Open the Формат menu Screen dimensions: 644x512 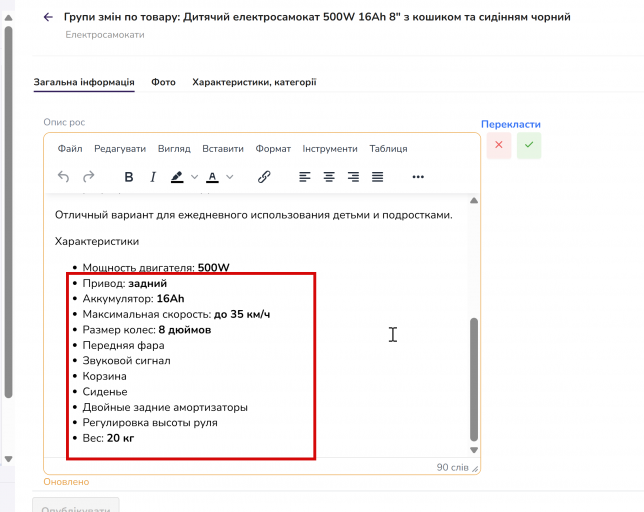tap(273, 149)
